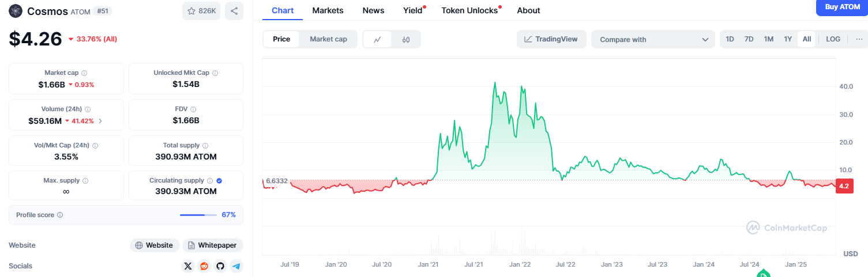Click the 40.0 y-axis label
The height and width of the screenshot is (277, 868).
point(846,86)
